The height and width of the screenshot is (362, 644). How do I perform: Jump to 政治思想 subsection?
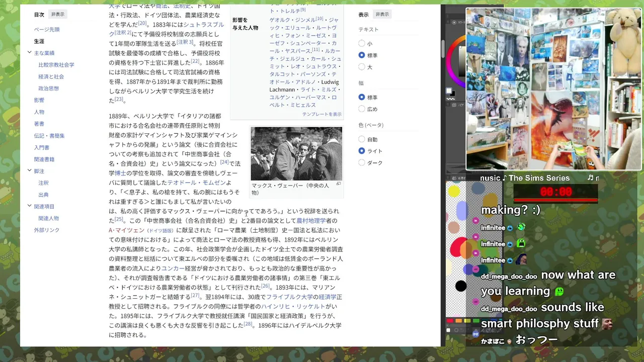click(49, 88)
